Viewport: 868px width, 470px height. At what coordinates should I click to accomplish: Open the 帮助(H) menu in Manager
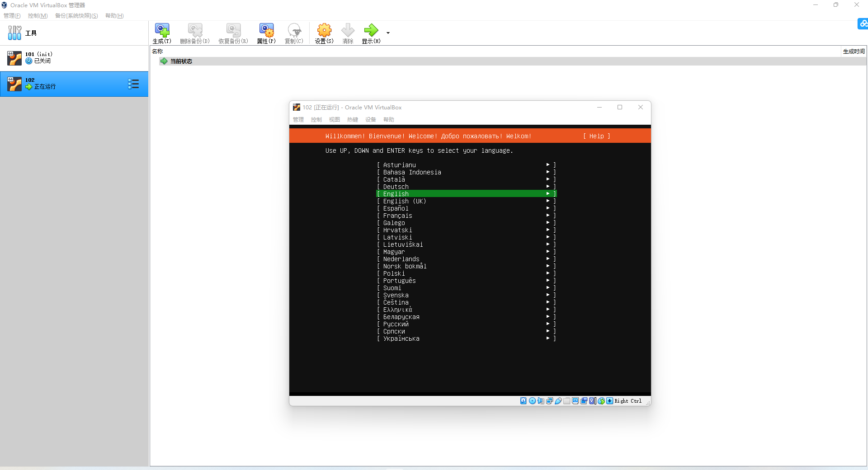click(x=114, y=16)
